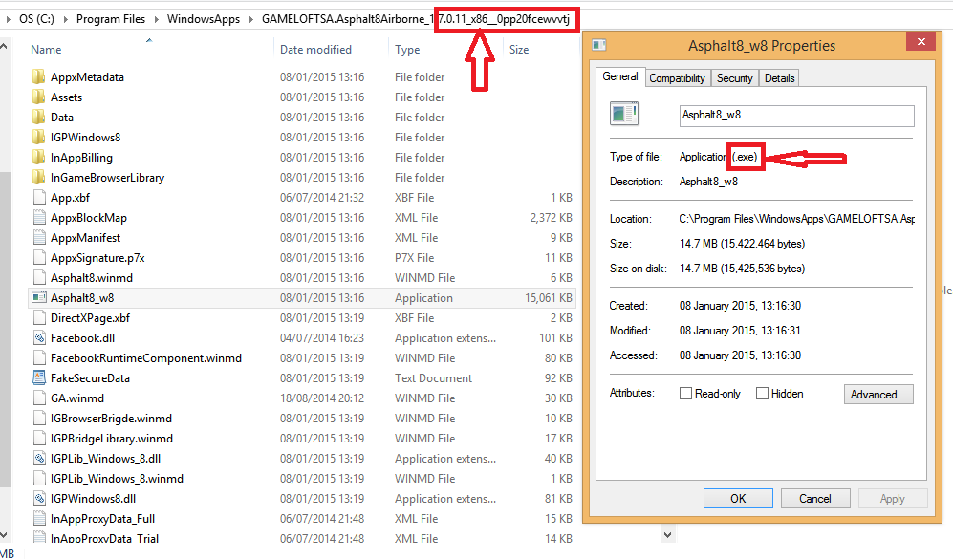Switch to the Security tab
The image size is (953, 560).
(x=734, y=77)
